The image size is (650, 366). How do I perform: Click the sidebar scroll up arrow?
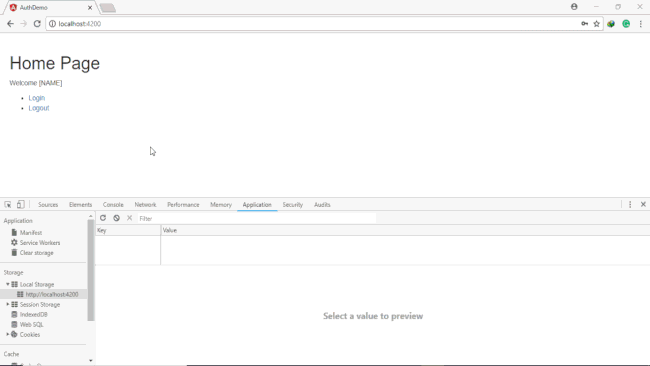(91, 216)
